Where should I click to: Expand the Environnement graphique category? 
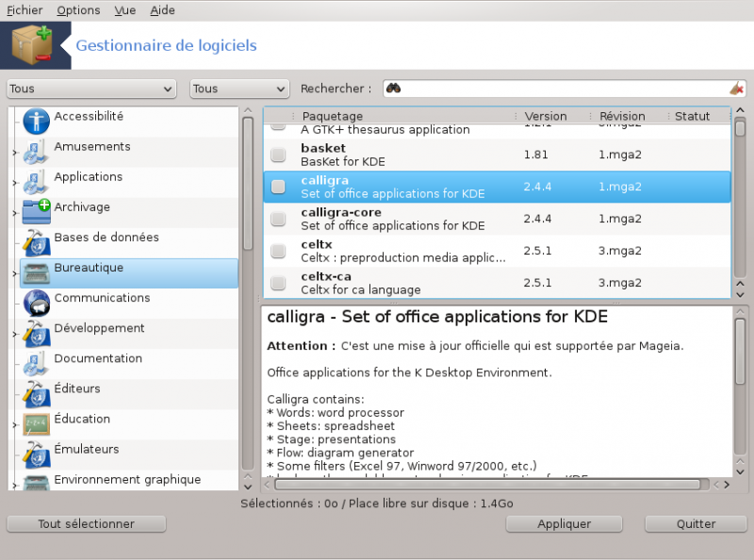15,486
